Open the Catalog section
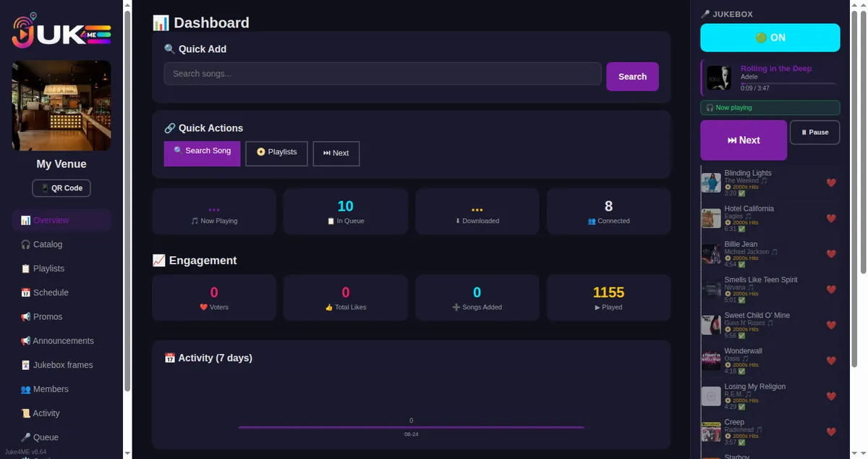 click(x=61, y=245)
